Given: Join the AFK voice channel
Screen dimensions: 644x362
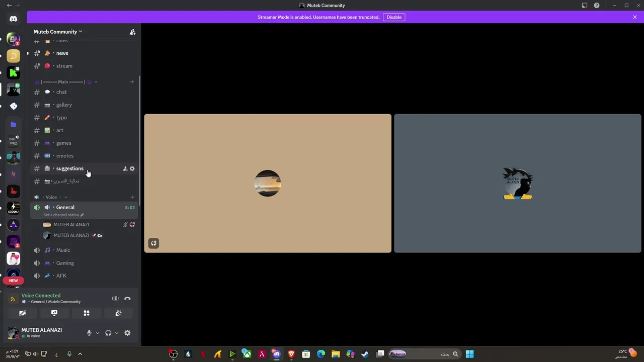Looking at the screenshot, I should [84, 276].
